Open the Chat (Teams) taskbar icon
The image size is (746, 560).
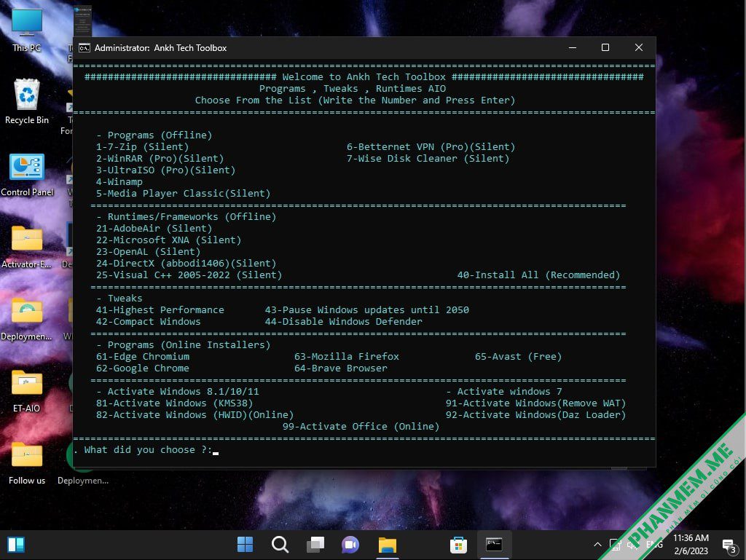click(350, 544)
